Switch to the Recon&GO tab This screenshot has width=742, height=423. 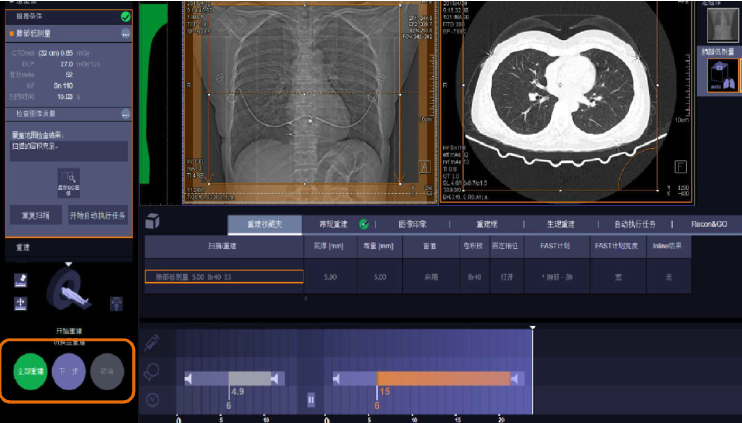(709, 224)
